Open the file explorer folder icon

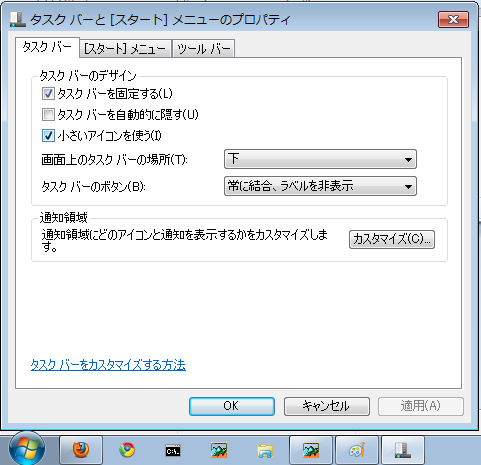pyautogui.click(x=265, y=451)
